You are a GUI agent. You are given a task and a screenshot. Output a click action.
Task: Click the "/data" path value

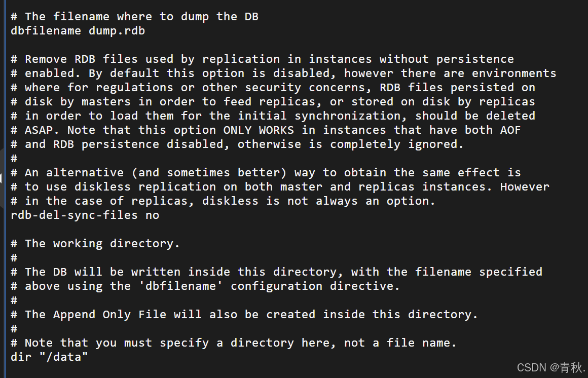click(63, 357)
